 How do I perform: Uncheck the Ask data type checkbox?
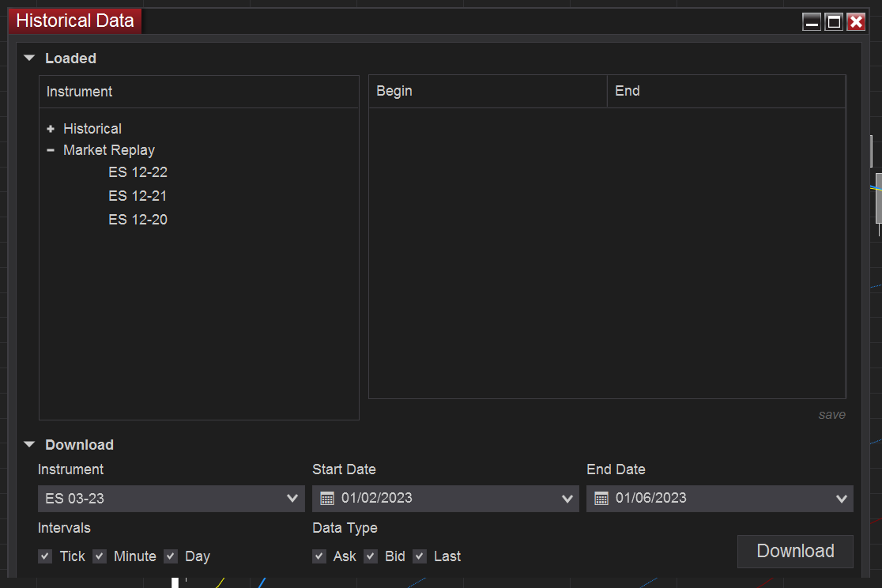(x=319, y=556)
